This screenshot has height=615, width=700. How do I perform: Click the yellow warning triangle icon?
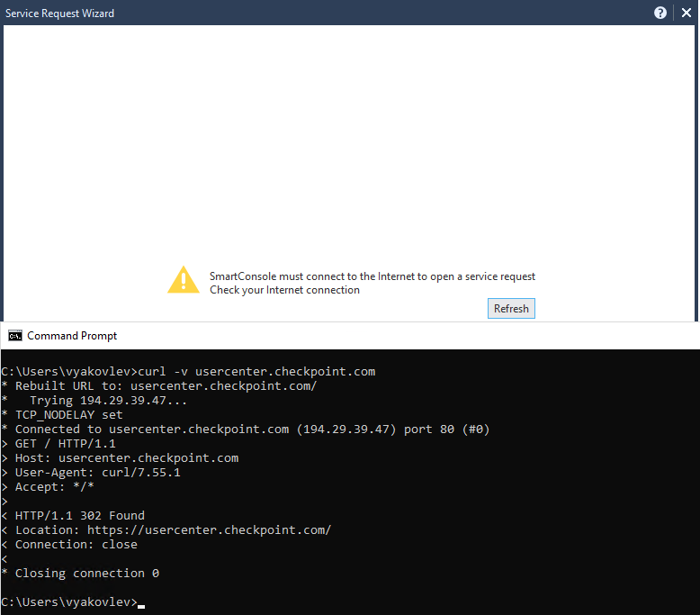(184, 280)
